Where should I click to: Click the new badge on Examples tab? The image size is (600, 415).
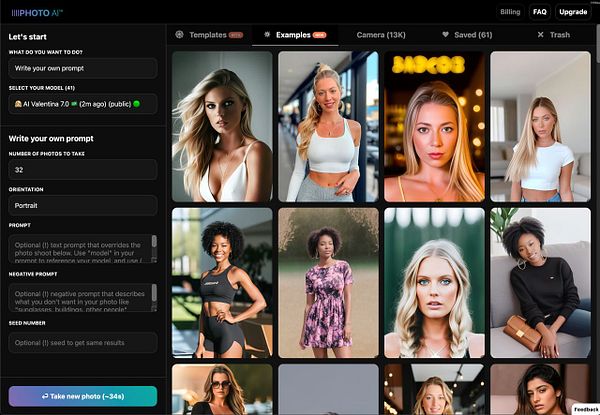click(320, 35)
